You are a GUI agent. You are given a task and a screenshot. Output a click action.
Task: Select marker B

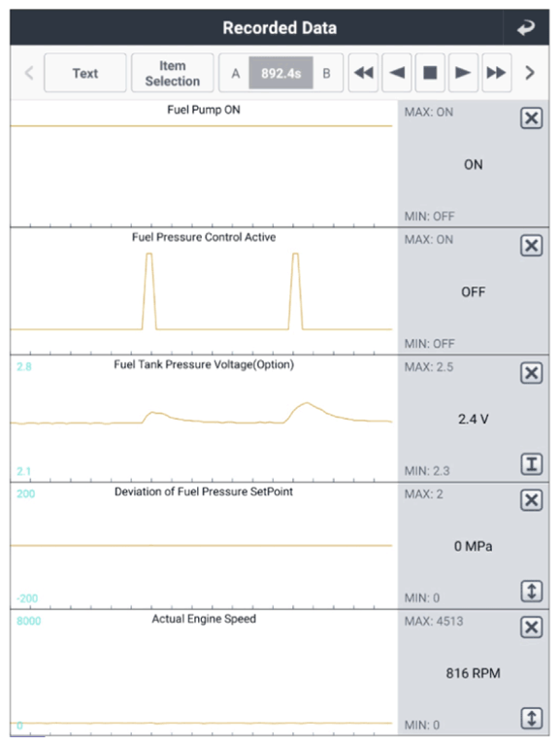pyautogui.click(x=327, y=73)
